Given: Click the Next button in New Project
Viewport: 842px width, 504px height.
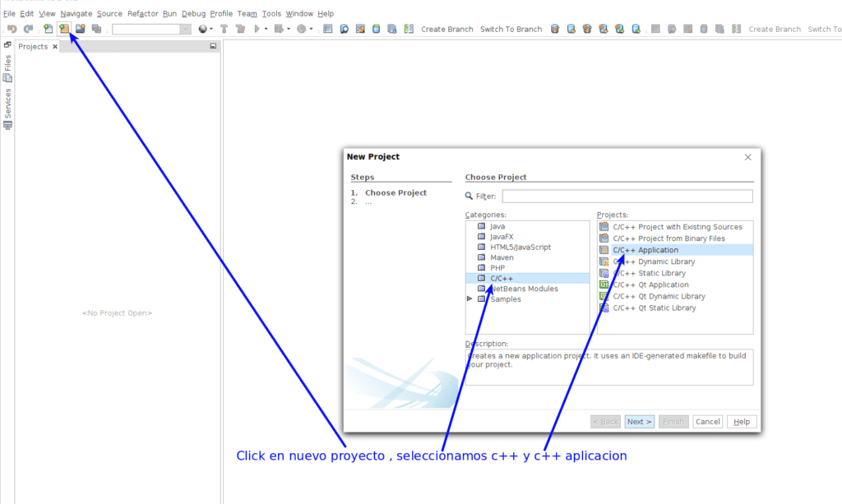Looking at the screenshot, I should (639, 421).
